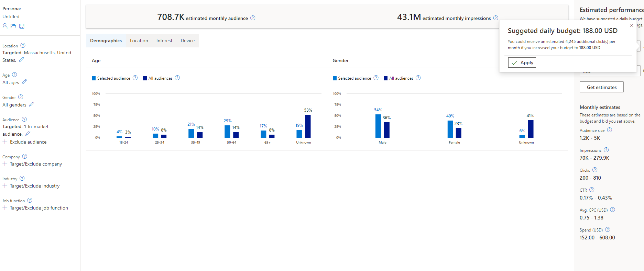Screen dimensions: 644x271
Task: Edit the All ages setting
Action: pyautogui.click(x=24, y=82)
